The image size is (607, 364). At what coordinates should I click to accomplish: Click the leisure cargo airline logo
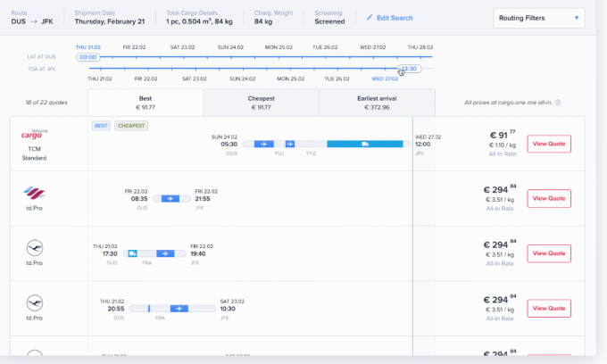(x=34, y=134)
